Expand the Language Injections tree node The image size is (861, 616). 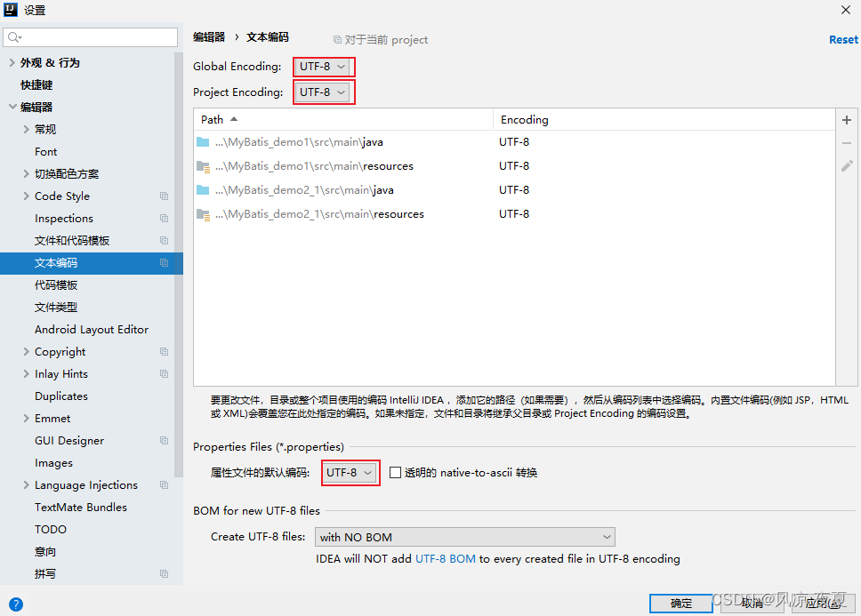click(x=26, y=485)
